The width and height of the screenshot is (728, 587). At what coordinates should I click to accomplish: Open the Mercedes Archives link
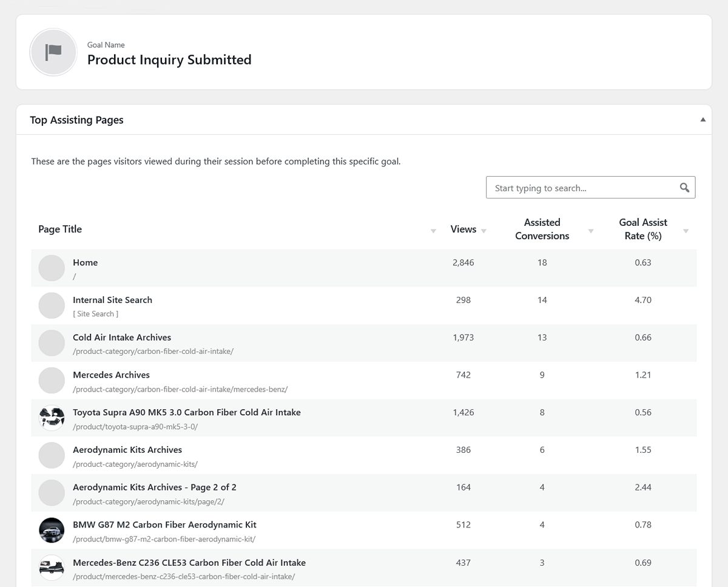point(111,375)
